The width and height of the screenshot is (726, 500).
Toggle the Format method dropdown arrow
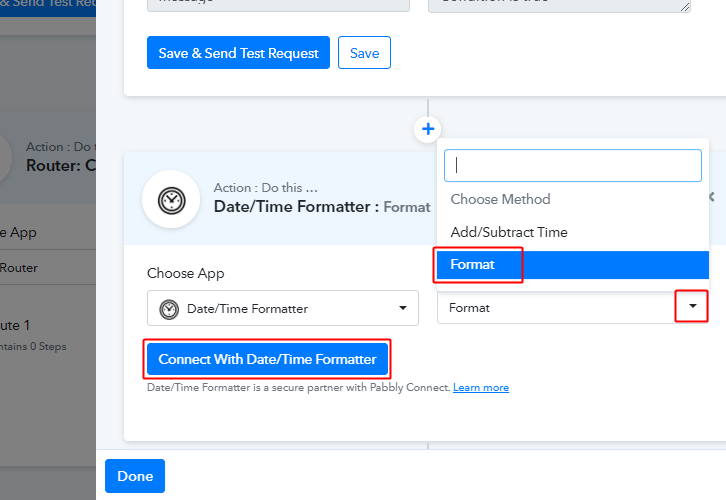[x=692, y=306]
